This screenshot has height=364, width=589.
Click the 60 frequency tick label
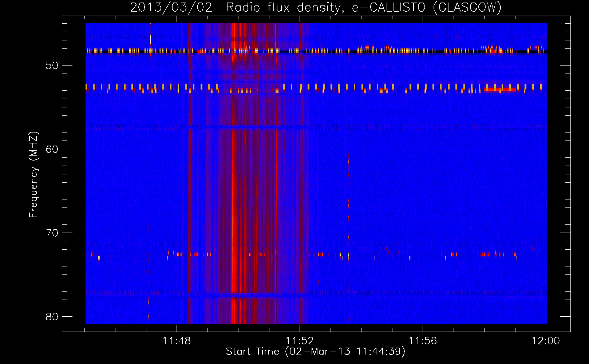coord(52,150)
